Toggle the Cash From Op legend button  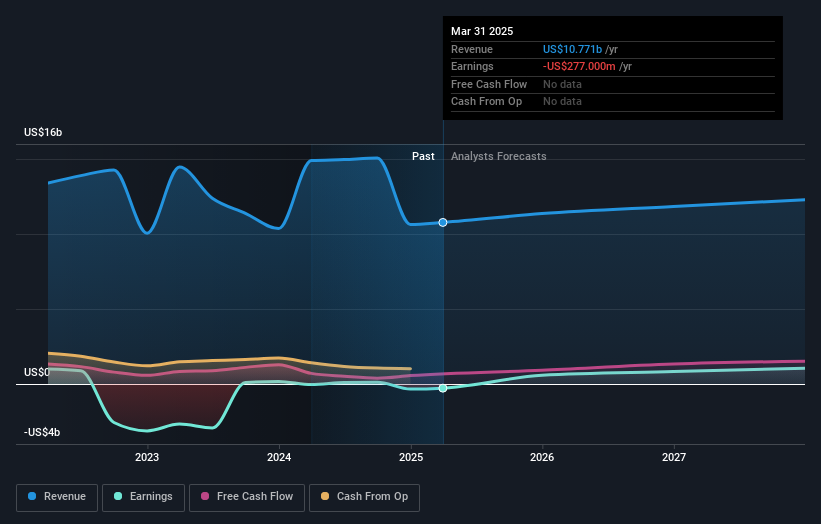tap(364, 497)
